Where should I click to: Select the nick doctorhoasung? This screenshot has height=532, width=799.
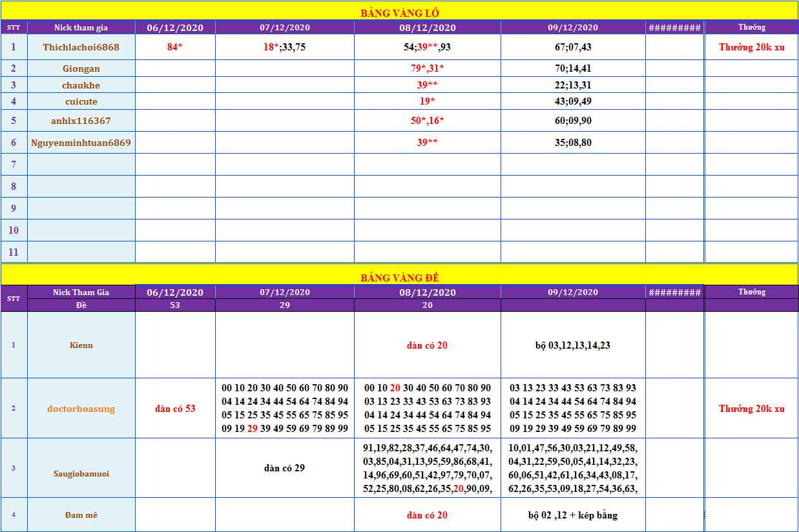81,409
